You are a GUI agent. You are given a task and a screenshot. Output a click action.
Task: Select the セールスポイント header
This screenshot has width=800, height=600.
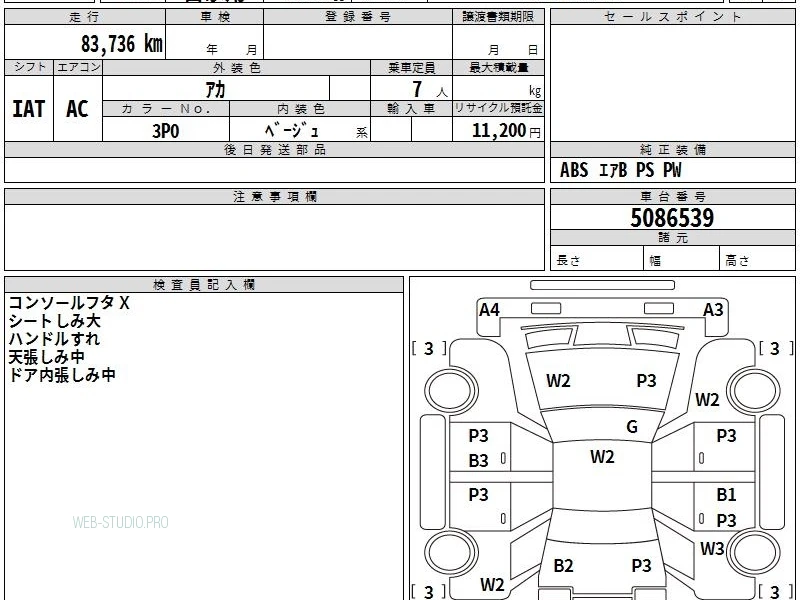(672, 17)
